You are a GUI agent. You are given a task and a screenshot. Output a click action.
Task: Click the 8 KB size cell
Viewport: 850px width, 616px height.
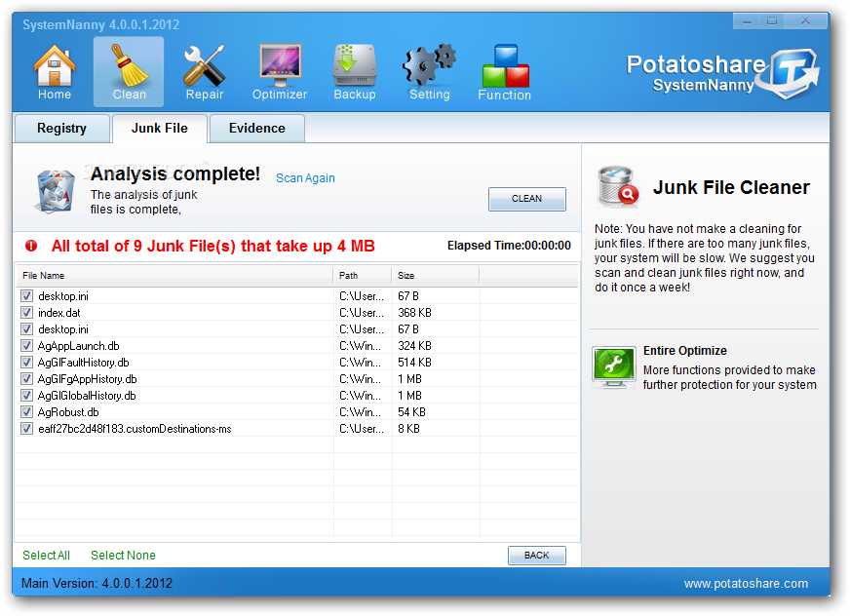[x=408, y=429]
